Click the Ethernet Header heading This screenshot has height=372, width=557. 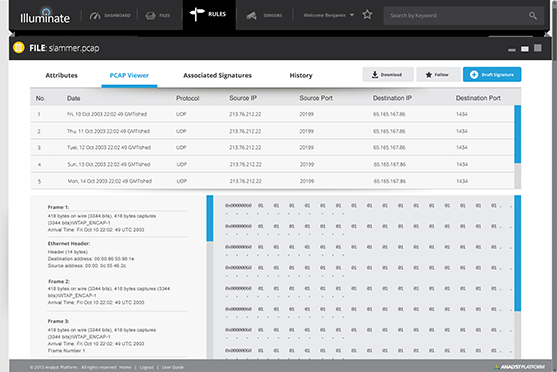[x=69, y=244]
